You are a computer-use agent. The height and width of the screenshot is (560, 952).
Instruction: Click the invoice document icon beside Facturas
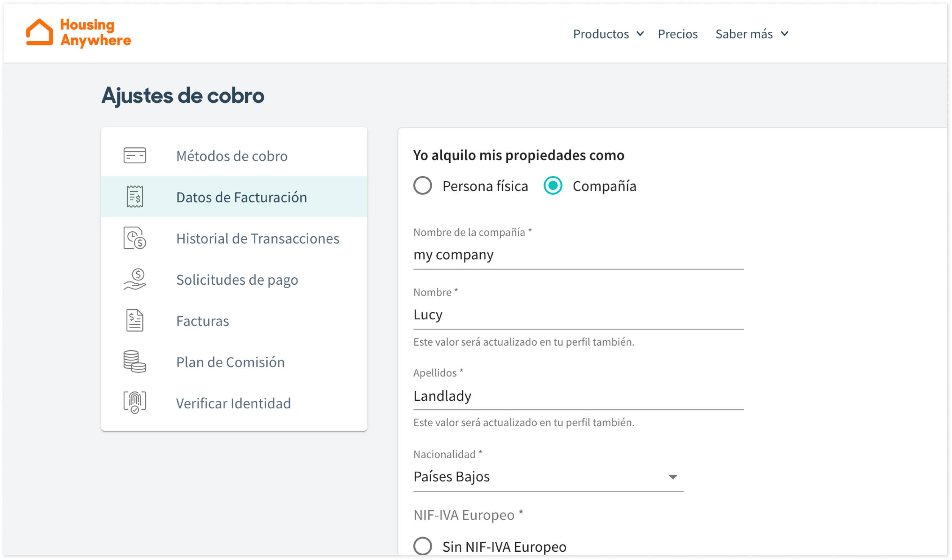135,321
